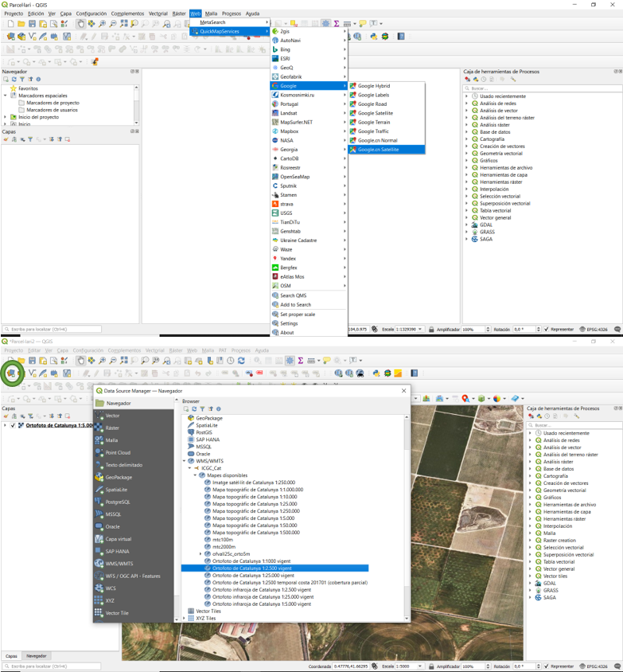The width and height of the screenshot is (623, 672).
Task: Click Refresh icon in Data Source Manager Browser toolbar
Action: (x=194, y=409)
